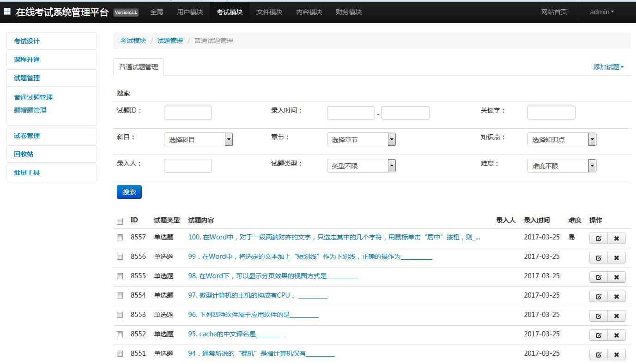Check the box for question 8557
This screenshot has width=636, height=364.
point(120,238)
